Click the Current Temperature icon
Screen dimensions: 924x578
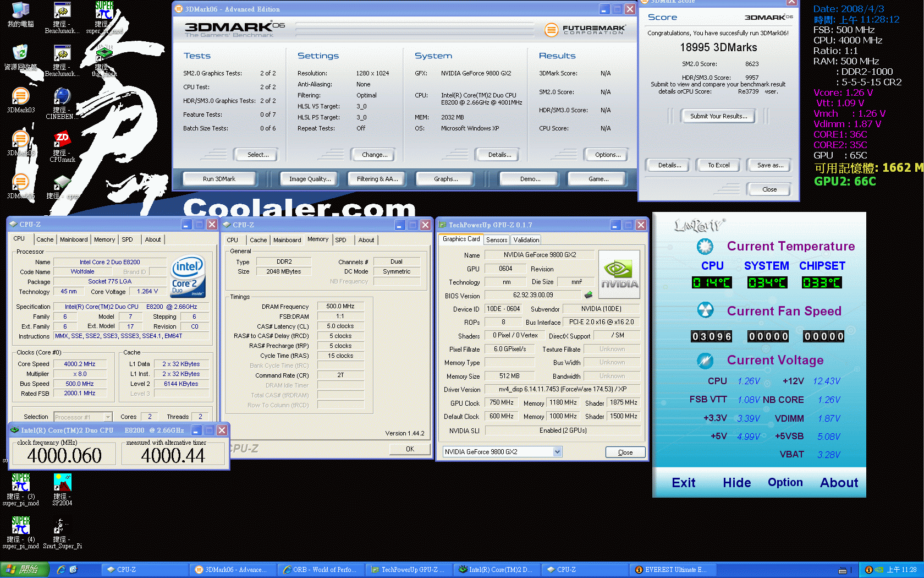705,246
